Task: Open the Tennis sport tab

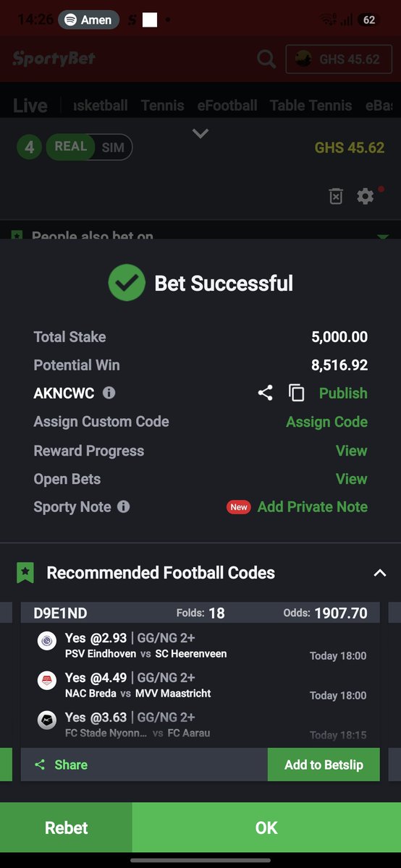Action: coord(163,106)
